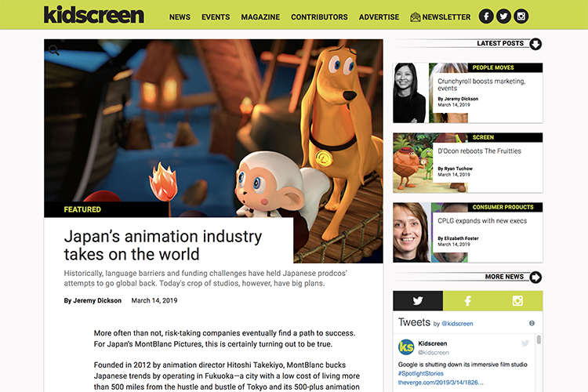Image resolution: width=588 pixels, height=392 pixels.
Task: Open Instagram from header icon
Action: (521, 16)
